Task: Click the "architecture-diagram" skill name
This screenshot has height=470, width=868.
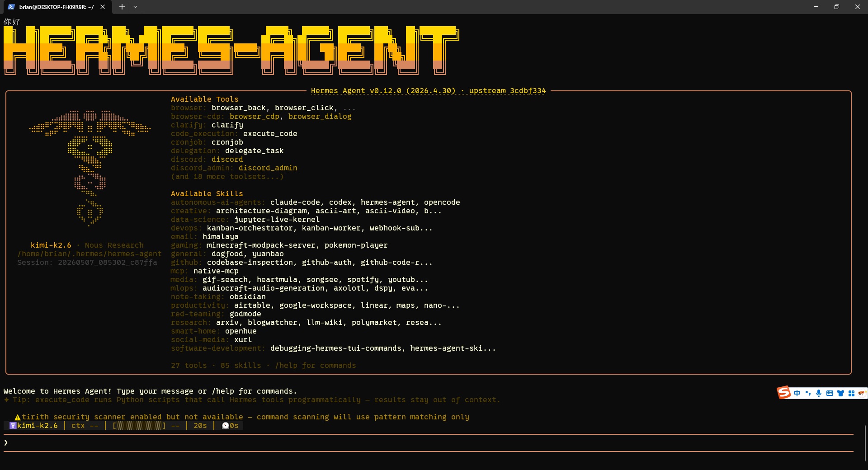Action: click(x=261, y=211)
